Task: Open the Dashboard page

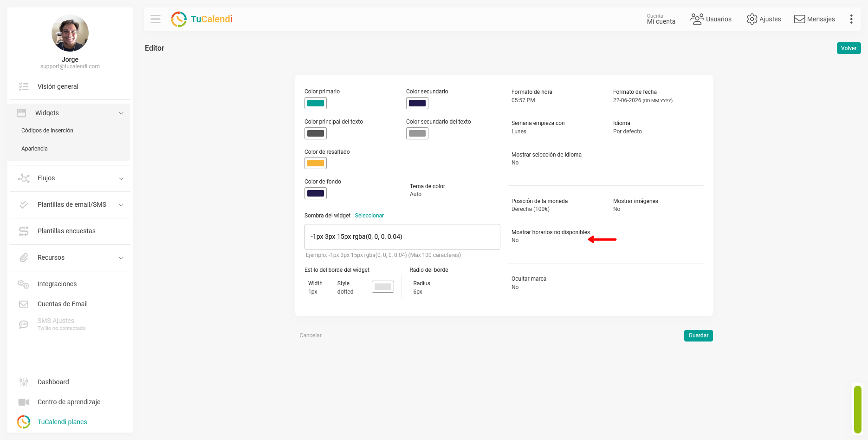Action: coord(53,382)
